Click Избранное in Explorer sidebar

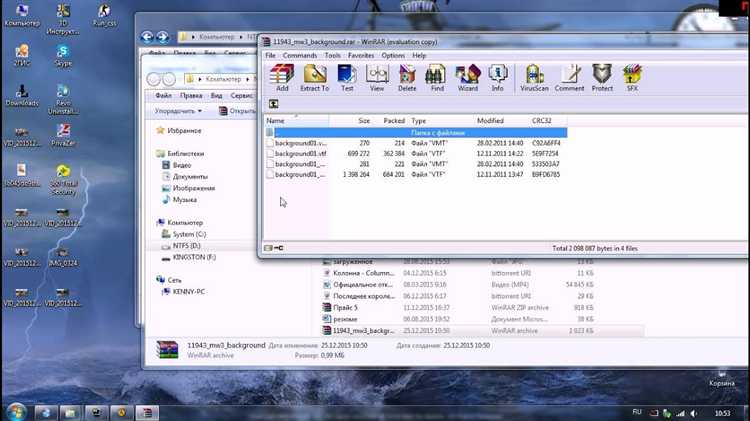[184, 131]
